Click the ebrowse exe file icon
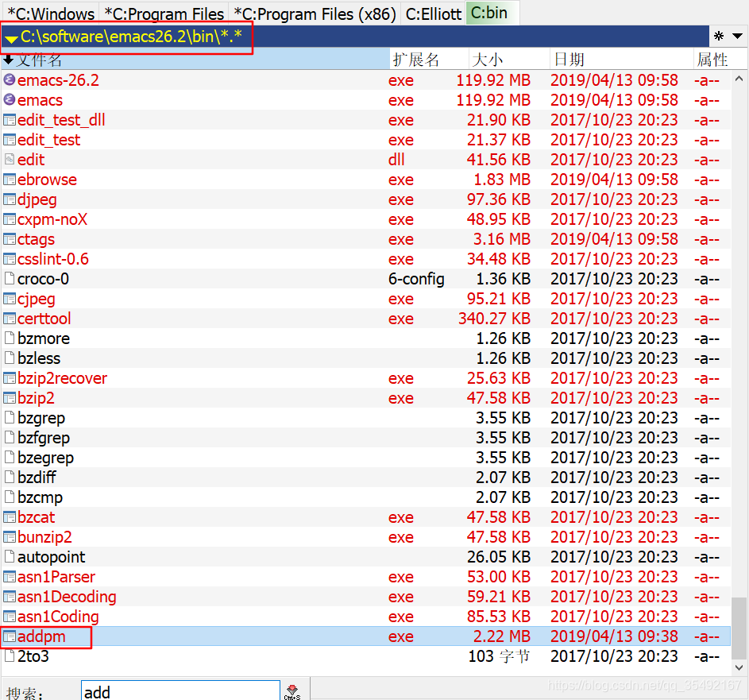The height and width of the screenshot is (700, 749). (9, 180)
